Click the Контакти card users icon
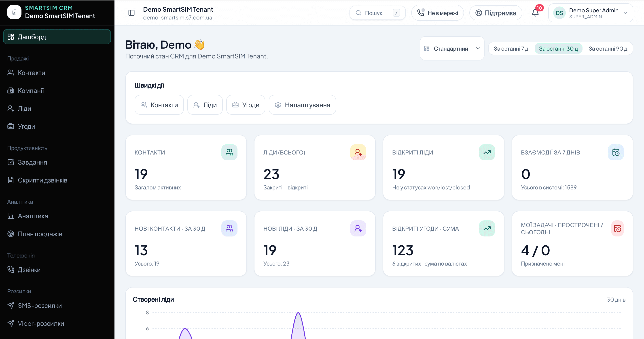The image size is (644, 339). coord(229,152)
